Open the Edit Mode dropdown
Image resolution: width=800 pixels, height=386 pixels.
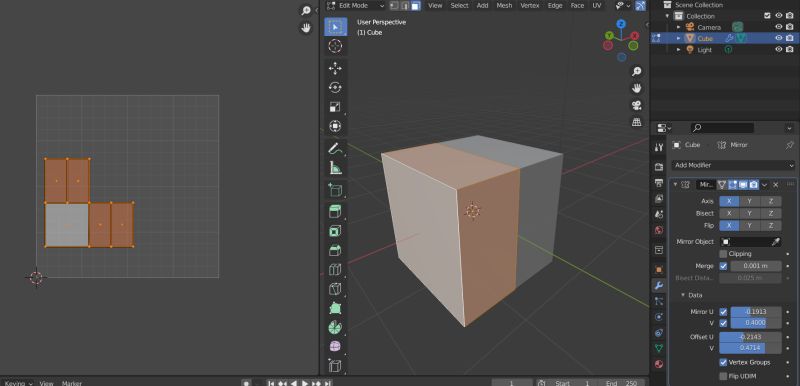pos(355,6)
